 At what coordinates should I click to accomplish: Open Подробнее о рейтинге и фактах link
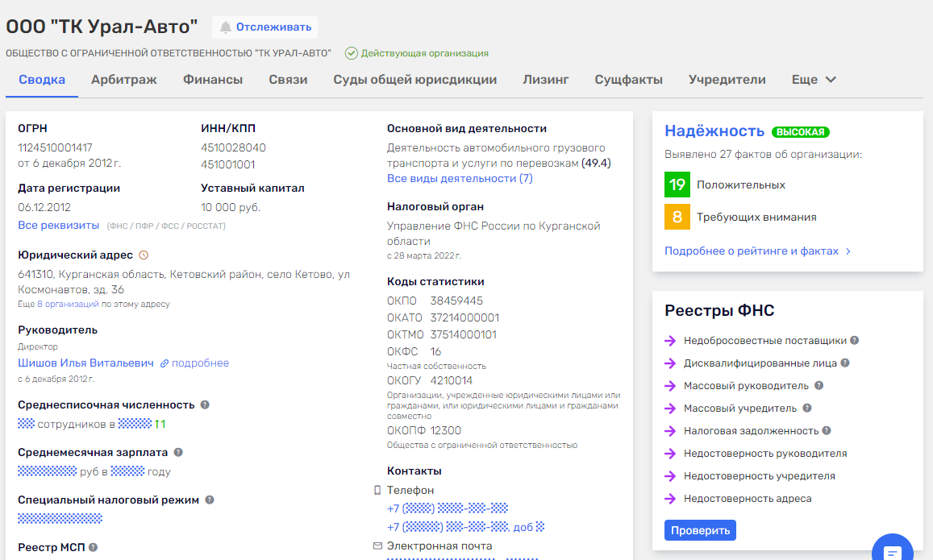(x=757, y=251)
